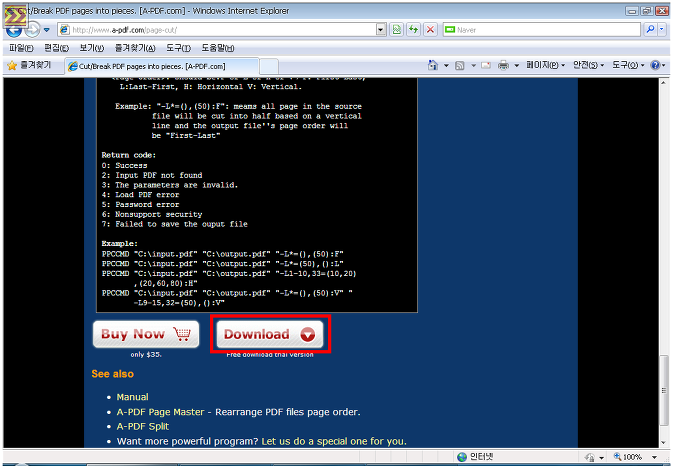Image resolution: width=673 pixels, height=466 pixels.
Task: Open the Manual link under See also
Action: (x=132, y=397)
